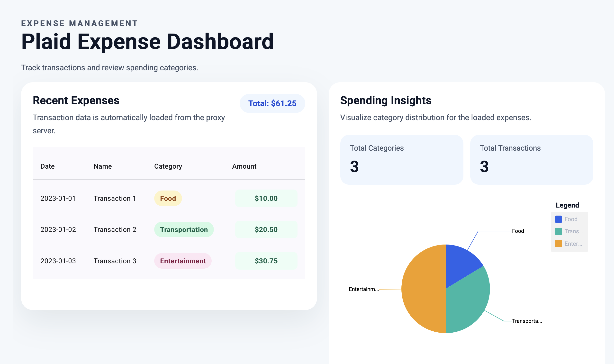Click the Food pie label
The width and height of the screenshot is (614, 364).
(518, 231)
